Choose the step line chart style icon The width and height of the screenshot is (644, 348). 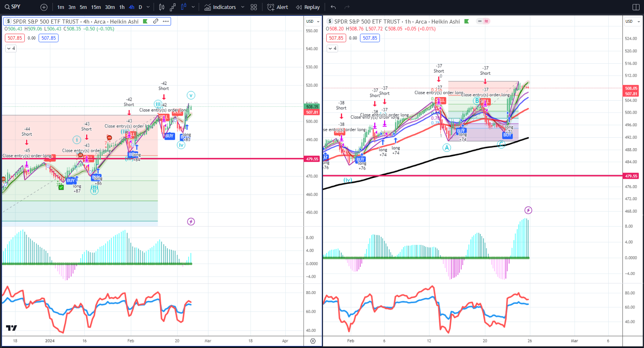(x=173, y=7)
